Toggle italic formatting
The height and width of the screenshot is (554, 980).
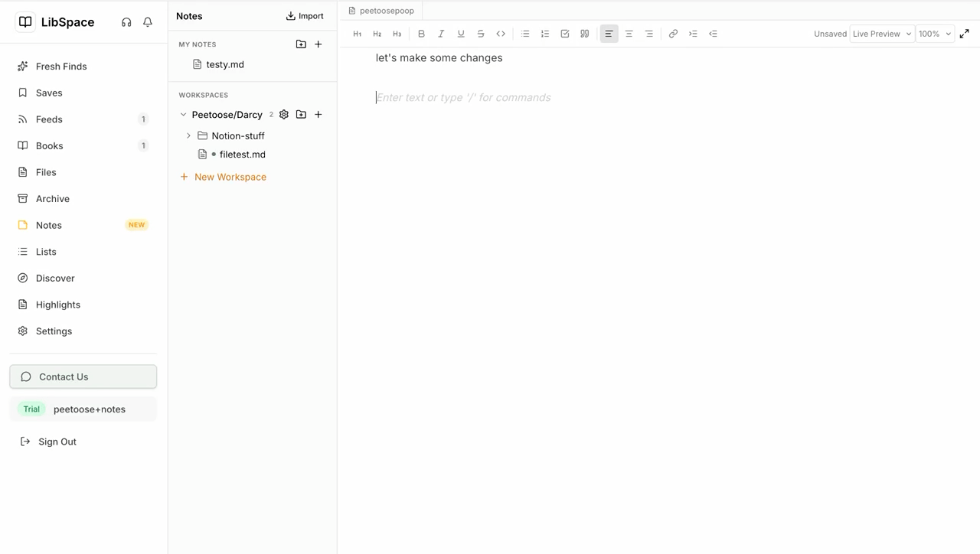click(x=441, y=34)
